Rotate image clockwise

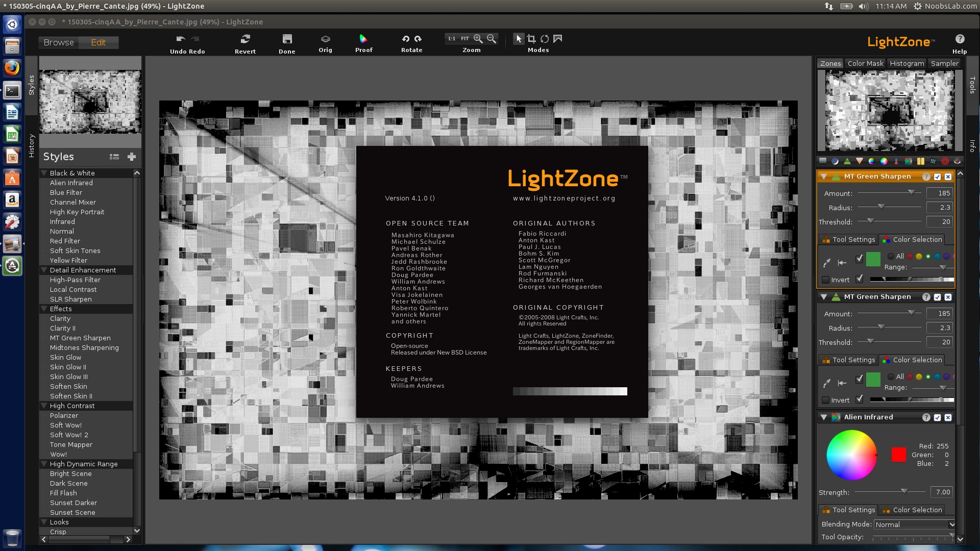418,39
